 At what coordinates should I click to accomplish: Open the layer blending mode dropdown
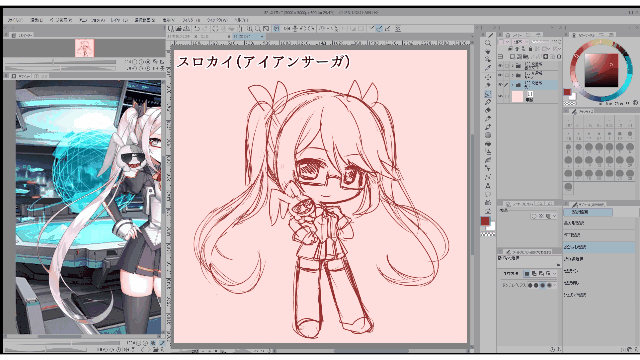(x=520, y=42)
